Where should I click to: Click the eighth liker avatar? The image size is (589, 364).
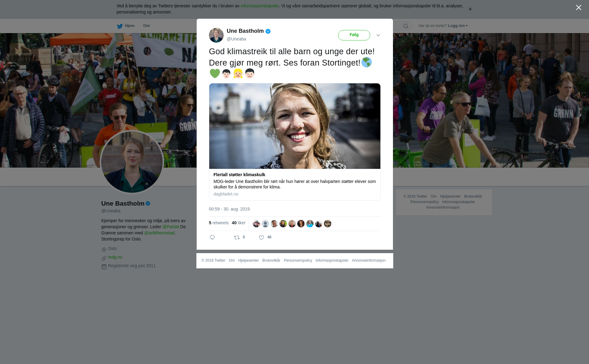pyautogui.click(x=319, y=224)
